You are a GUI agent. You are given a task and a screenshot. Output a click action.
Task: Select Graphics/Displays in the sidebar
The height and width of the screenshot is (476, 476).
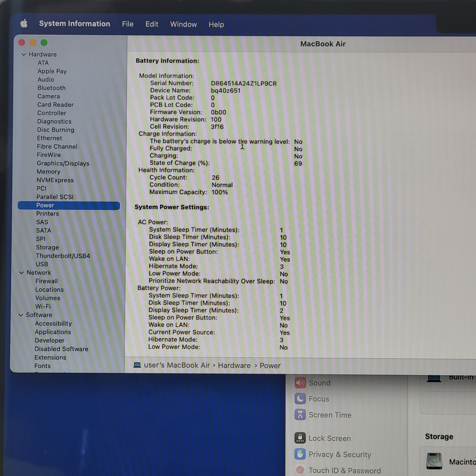click(63, 163)
